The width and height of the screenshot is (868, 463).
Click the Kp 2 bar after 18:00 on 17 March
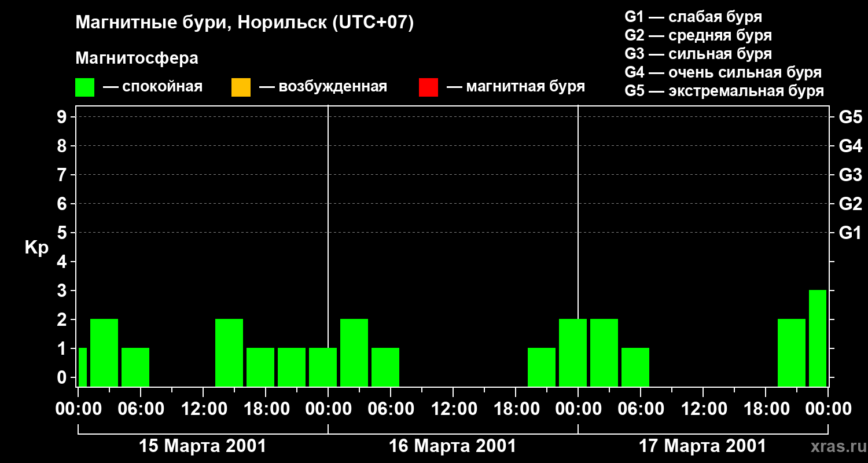(792, 352)
